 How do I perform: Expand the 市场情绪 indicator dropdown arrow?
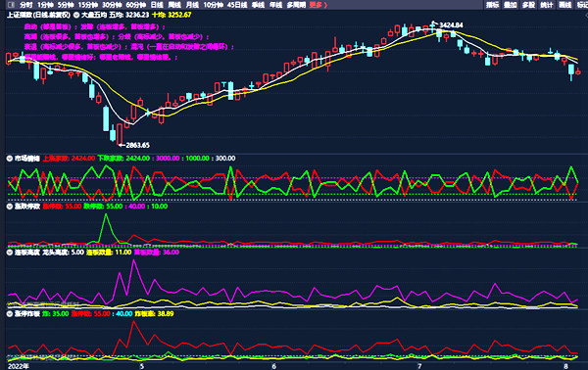coord(10,159)
